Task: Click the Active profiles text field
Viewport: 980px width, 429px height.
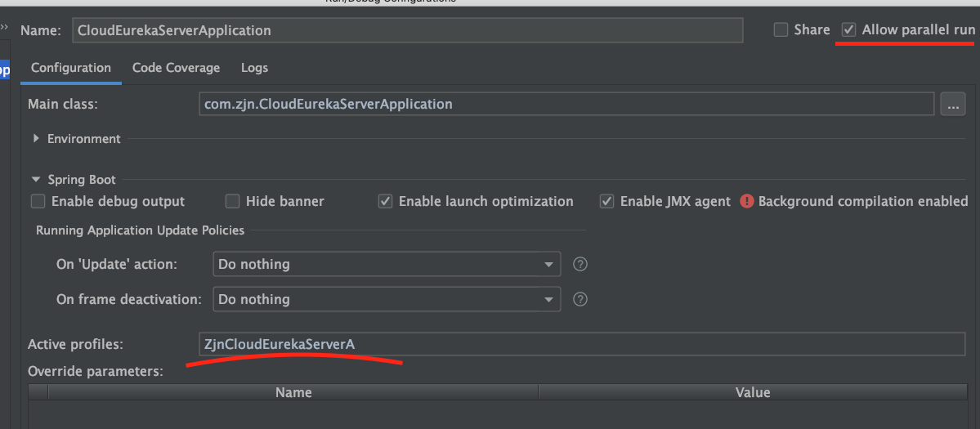Action: 580,344
